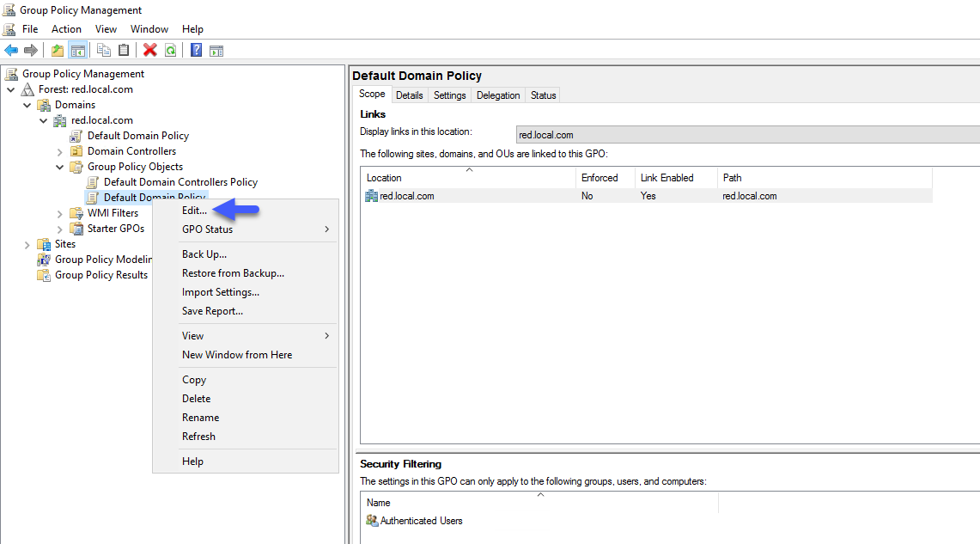Click the Group Policy Objects folder icon
Image resolution: width=980 pixels, height=544 pixels.
click(x=76, y=167)
